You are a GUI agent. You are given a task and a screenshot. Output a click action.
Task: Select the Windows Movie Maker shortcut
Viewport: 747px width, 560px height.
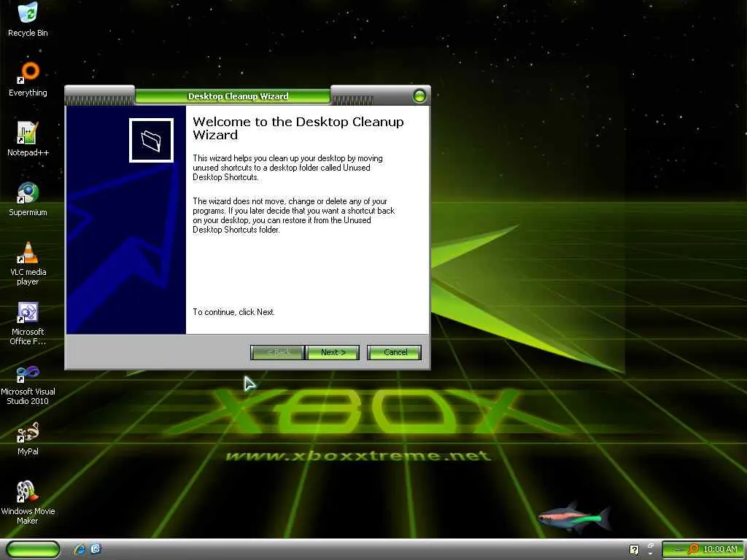click(28, 502)
